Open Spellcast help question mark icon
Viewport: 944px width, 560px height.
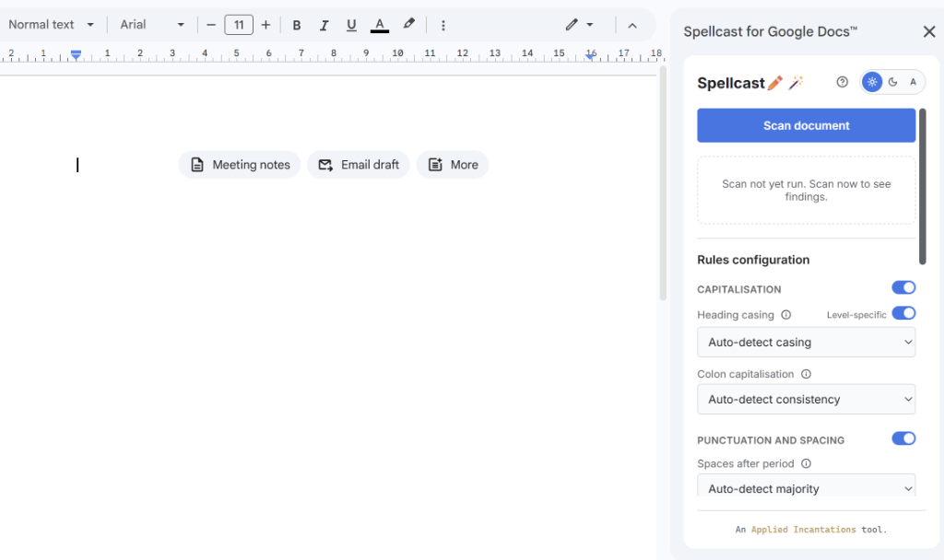[x=843, y=82]
